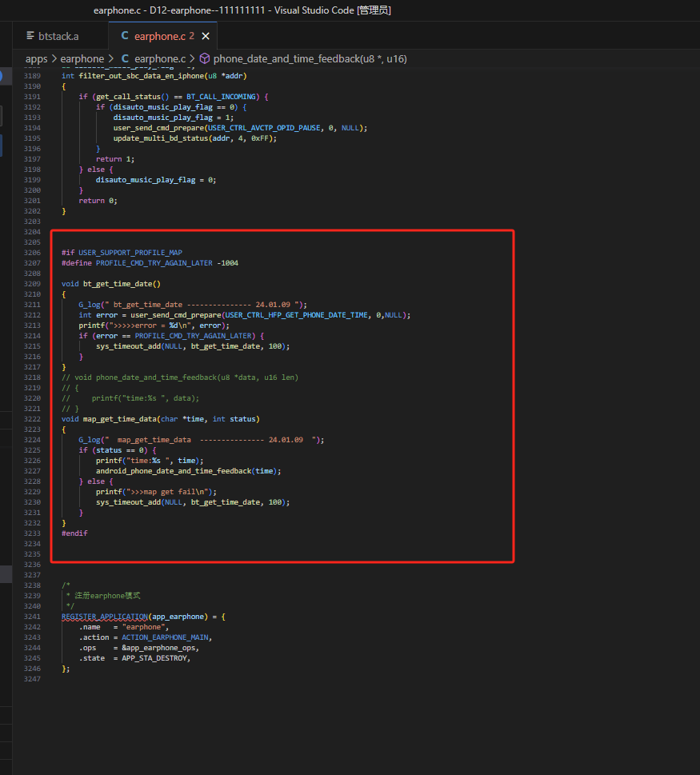The width and height of the screenshot is (700, 775).
Task: Click ACTION_EARPHONE_MAIN value
Action: click(165, 637)
